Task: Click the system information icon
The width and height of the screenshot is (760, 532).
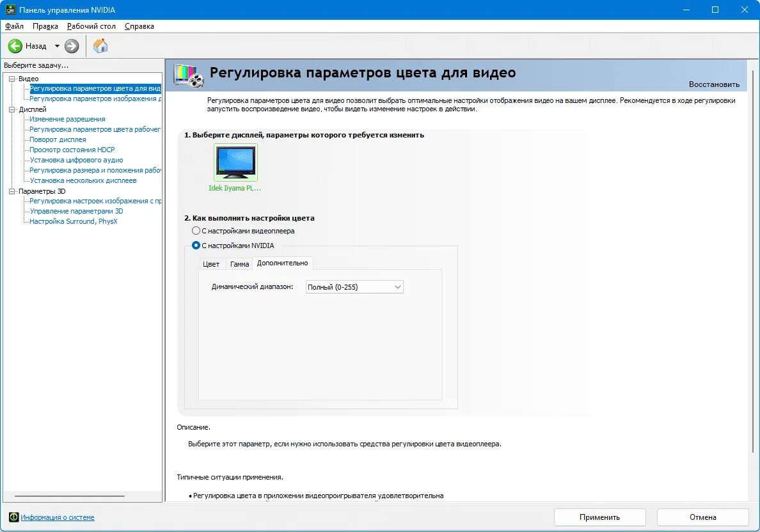Action: 13,517
